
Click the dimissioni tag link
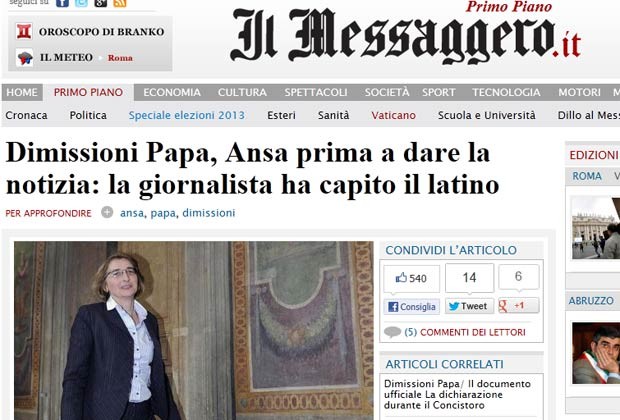(x=209, y=213)
